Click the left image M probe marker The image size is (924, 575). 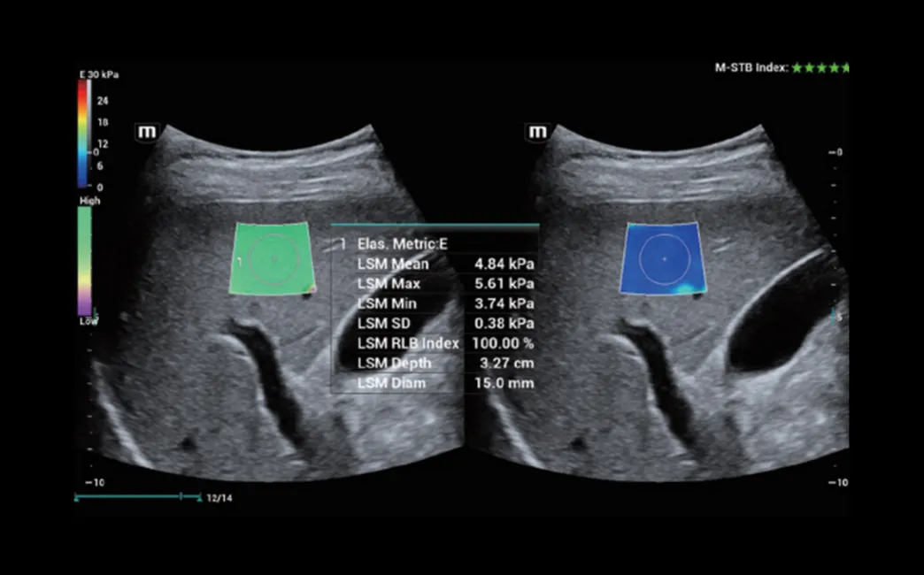[x=145, y=132]
